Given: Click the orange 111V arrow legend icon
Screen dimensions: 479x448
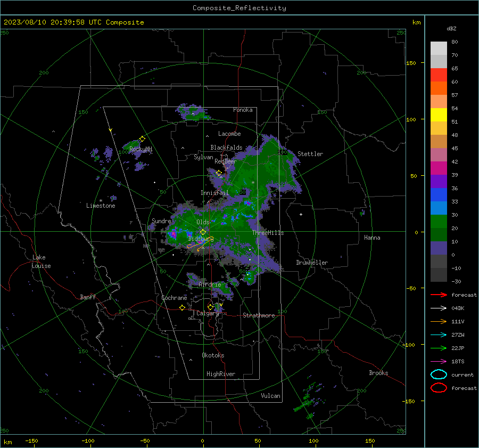Looking at the screenshot, I should 439,321.
